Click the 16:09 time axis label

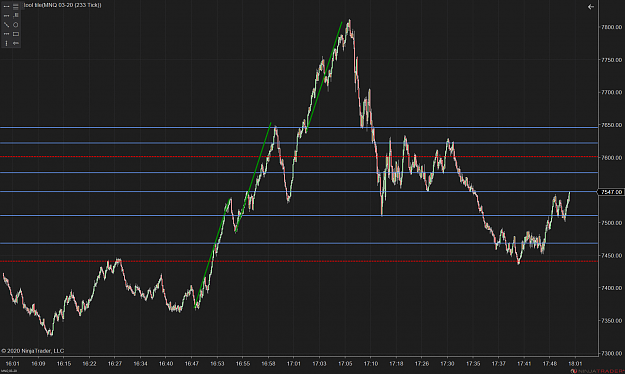click(38, 364)
